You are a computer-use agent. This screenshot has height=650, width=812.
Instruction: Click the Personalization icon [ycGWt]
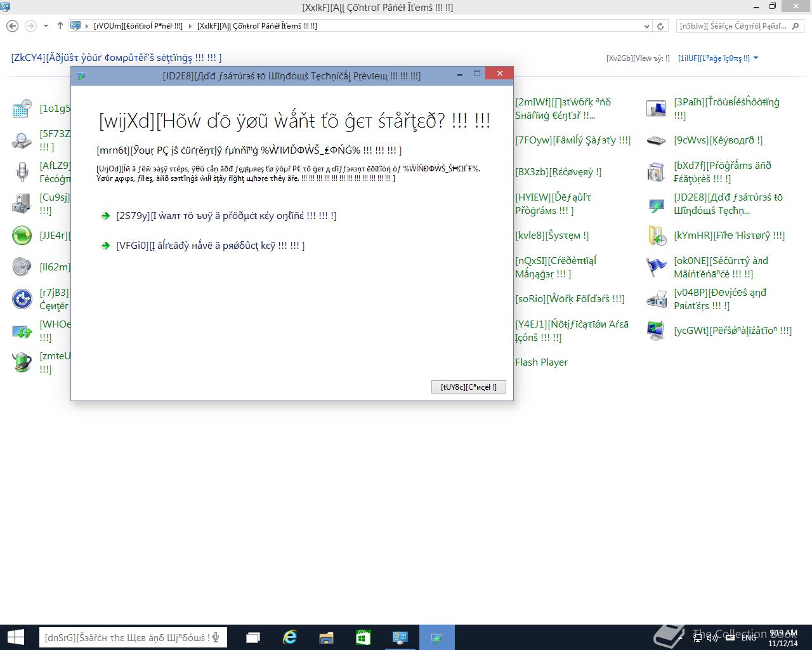(x=657, y=331)
